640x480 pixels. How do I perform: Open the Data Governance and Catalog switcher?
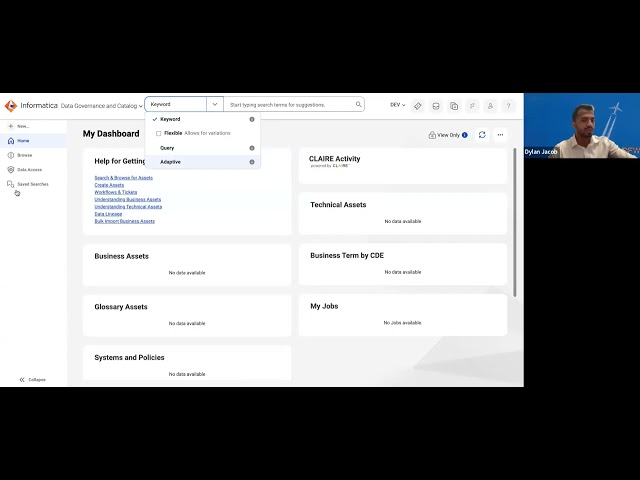(102, 106)
